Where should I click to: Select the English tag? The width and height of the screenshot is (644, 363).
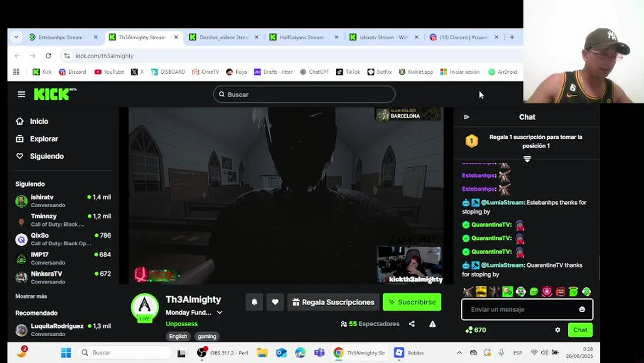[x=178, y=336]
